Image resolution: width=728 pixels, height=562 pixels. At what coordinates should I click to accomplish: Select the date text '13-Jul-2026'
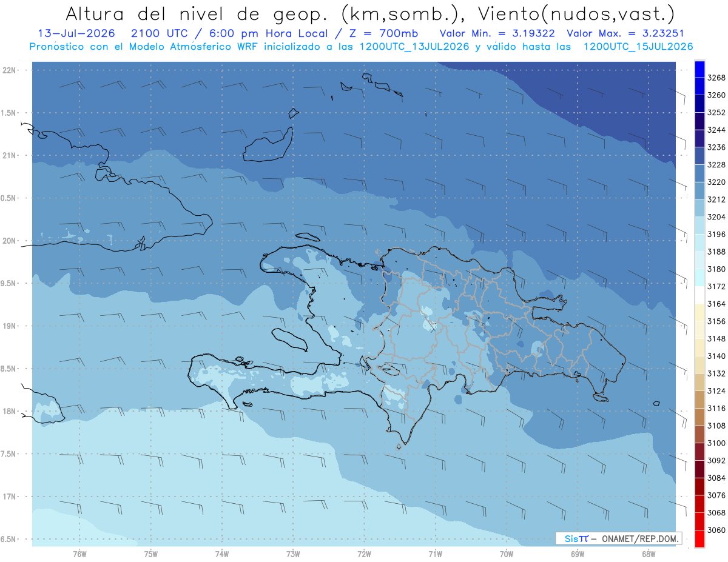click(x=76, y=33)
